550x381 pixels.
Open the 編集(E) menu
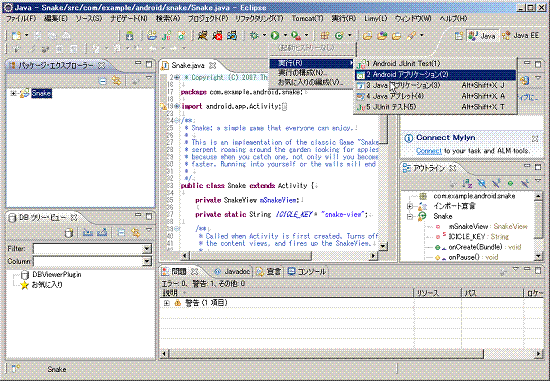(x=55, y=18)
